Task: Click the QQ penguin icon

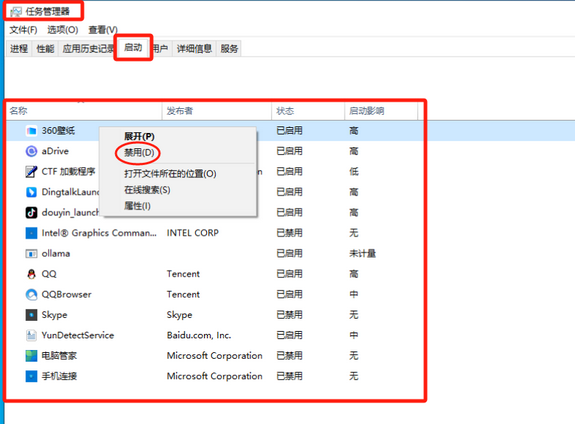Action: (x=31, y=274)
